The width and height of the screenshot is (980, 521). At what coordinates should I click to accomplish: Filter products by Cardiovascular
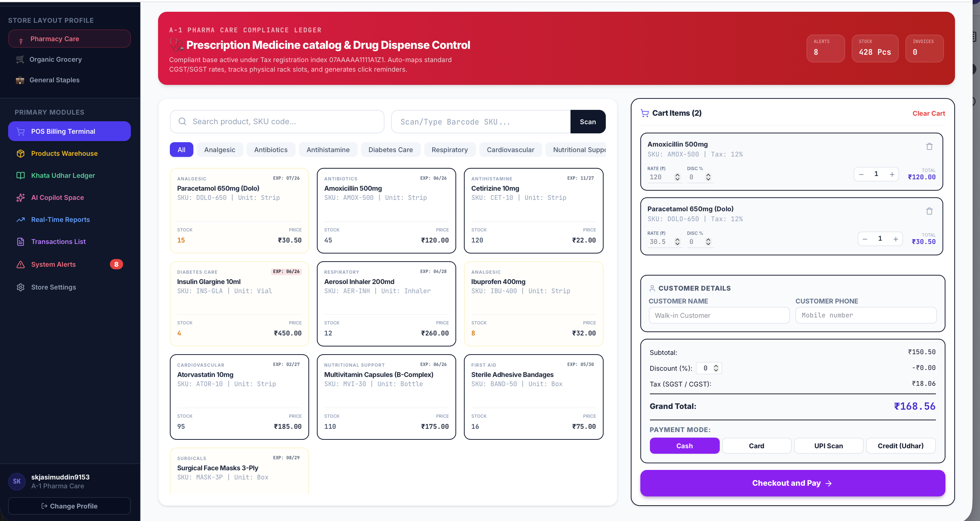[510, 150]
